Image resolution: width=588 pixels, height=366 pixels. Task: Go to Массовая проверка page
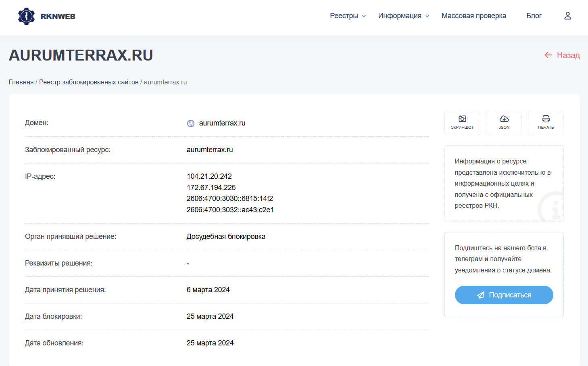(474, 16)
